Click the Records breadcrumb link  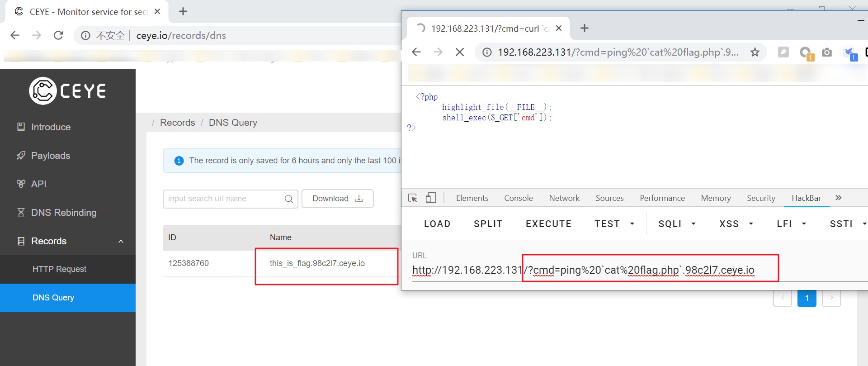click(x=178, y=123)
